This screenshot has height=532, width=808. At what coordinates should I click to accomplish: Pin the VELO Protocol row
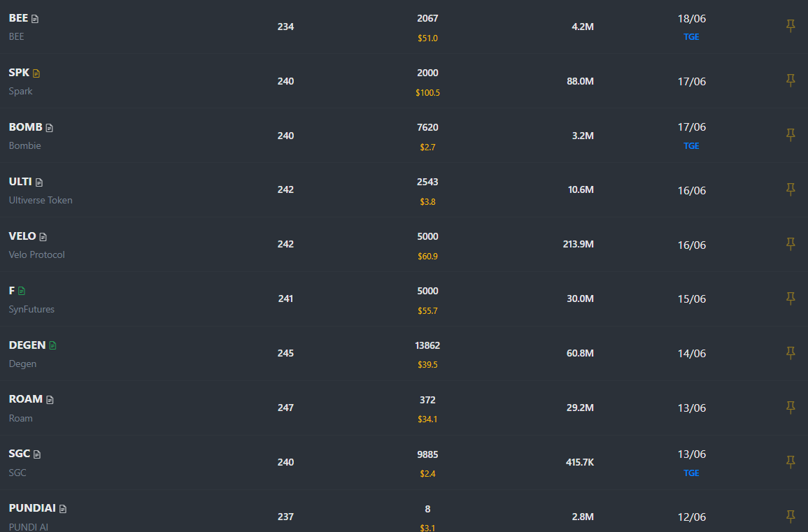(791, 244)
